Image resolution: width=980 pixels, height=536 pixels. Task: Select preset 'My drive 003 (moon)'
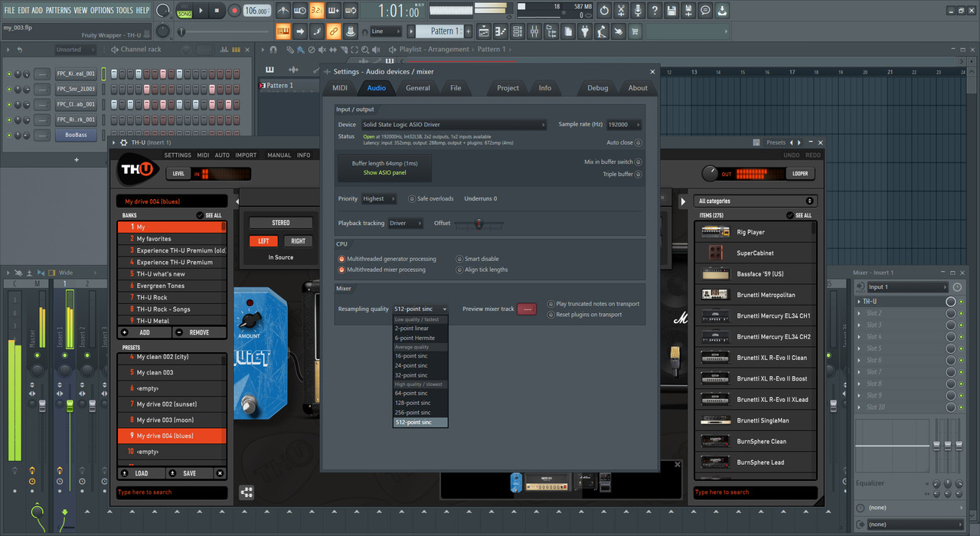click(x=171, y=420)
